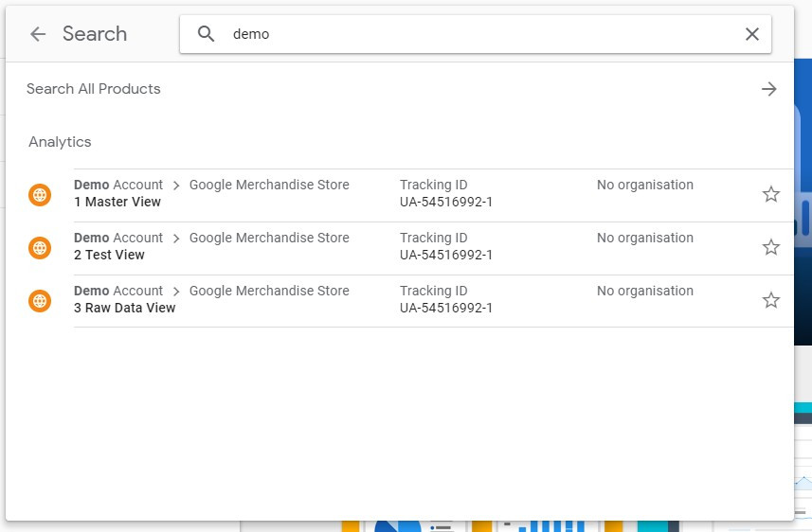Viewport: 812px width, 532px height.
Task: Click Google Merchandise Store in Master View row
Action: 269,185
